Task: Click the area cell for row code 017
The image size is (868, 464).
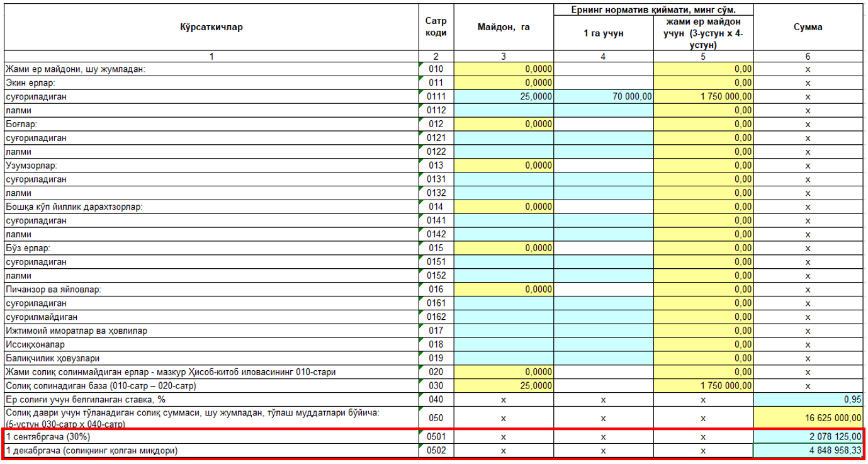Action: 504,331
